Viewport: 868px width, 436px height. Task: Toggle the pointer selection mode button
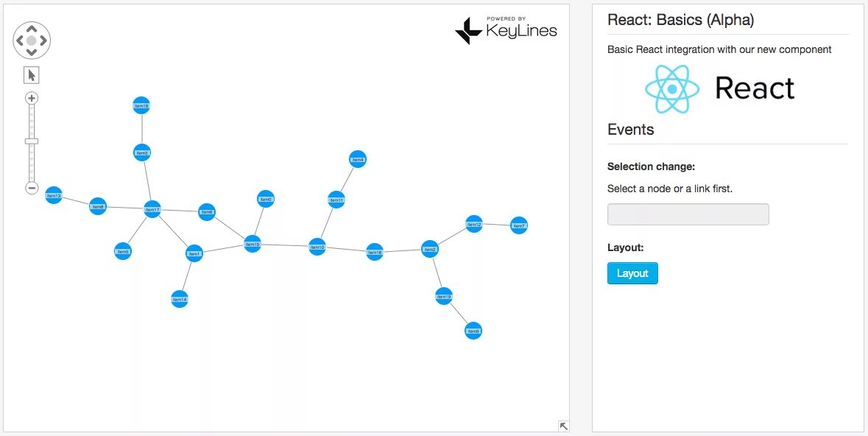click(32, 75)
